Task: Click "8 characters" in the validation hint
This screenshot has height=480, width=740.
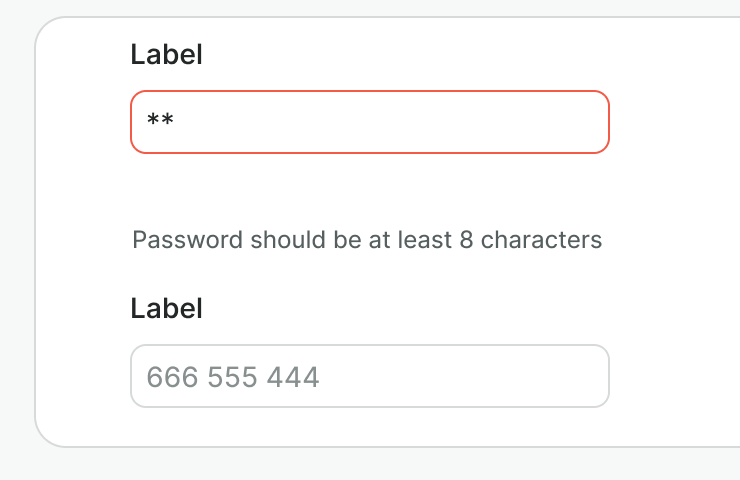Action: [531, 240]
